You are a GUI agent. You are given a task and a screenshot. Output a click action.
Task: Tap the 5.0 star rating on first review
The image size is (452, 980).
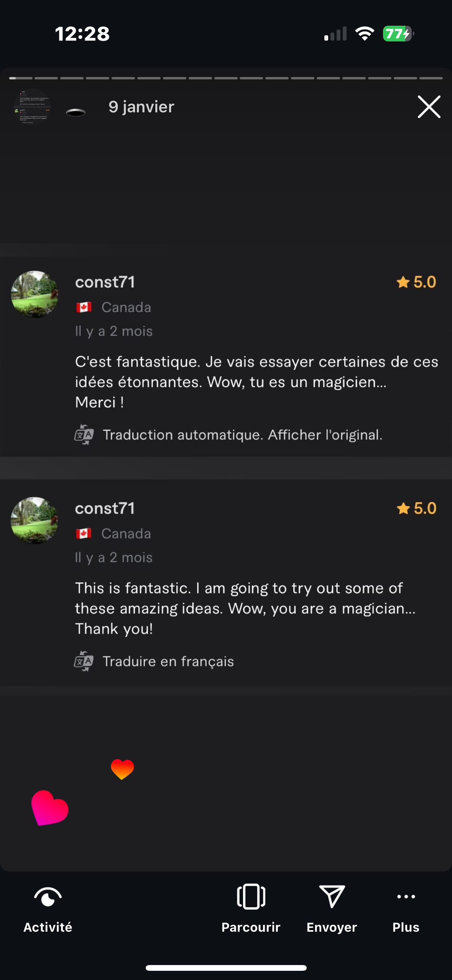(x=416, y=282)
